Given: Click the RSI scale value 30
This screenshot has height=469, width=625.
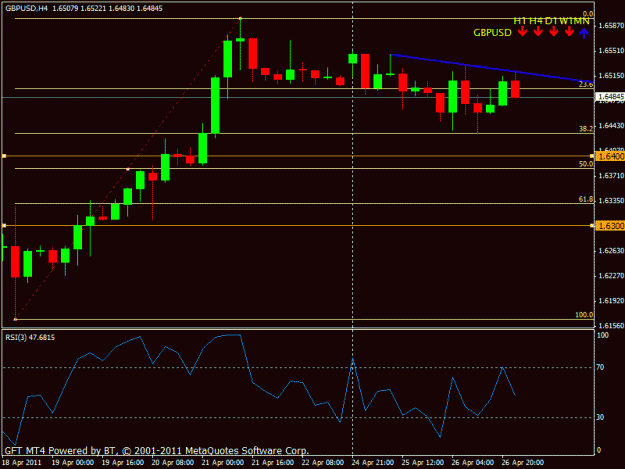Looking at the screenshot, I should click(x=600, y=417).
